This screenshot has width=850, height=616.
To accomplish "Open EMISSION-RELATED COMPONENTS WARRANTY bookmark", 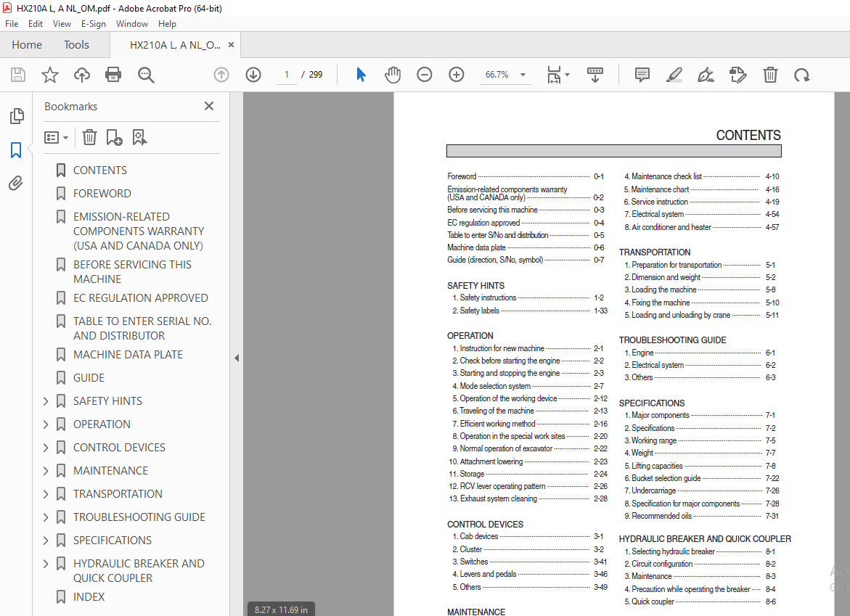I will tap(139, 231).
